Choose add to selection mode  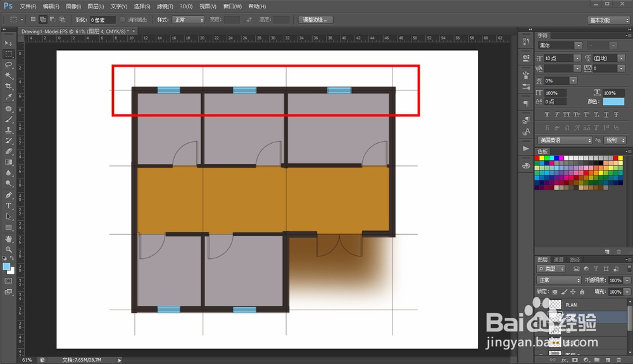click(42, 20)
